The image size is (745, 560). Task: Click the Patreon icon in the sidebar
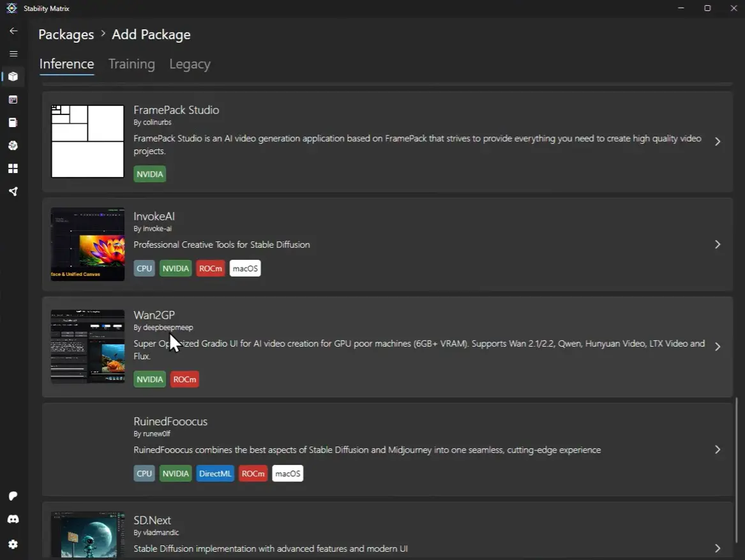pos(13,496)
